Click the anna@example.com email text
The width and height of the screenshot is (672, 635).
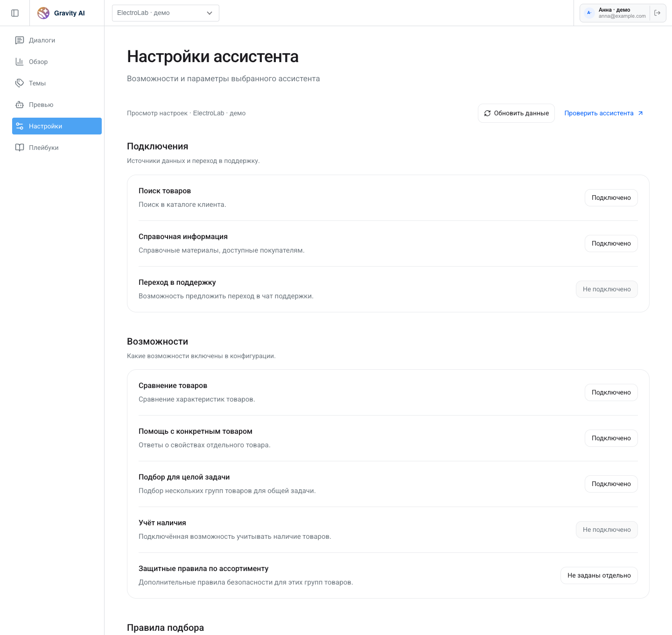(x=622, y=16)
